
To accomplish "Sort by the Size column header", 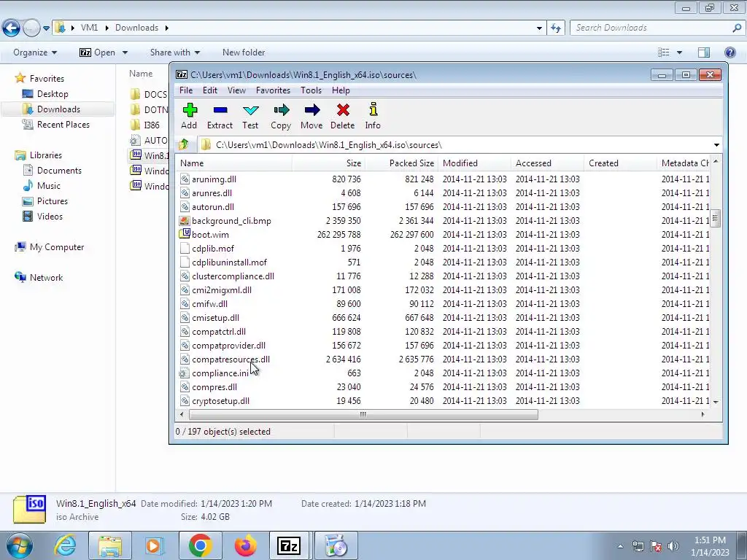I will [x=328, y=163].
